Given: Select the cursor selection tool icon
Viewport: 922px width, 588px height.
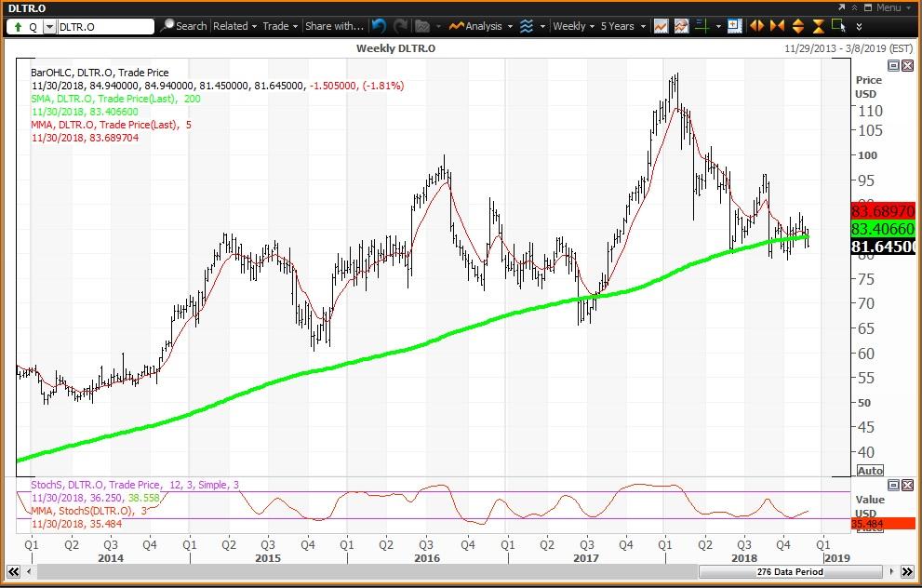Looking at the screenshot, I should [x=838, y=26].
